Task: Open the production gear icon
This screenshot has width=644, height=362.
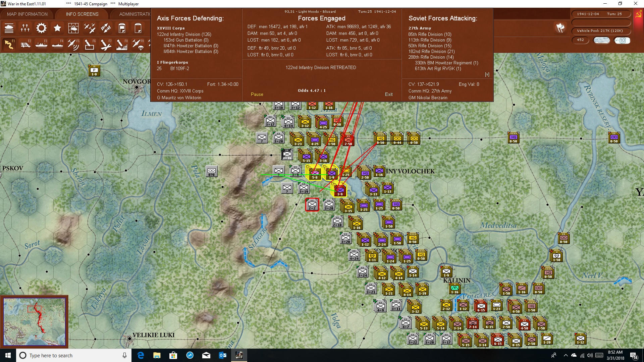Action: (x=41, y=28)
